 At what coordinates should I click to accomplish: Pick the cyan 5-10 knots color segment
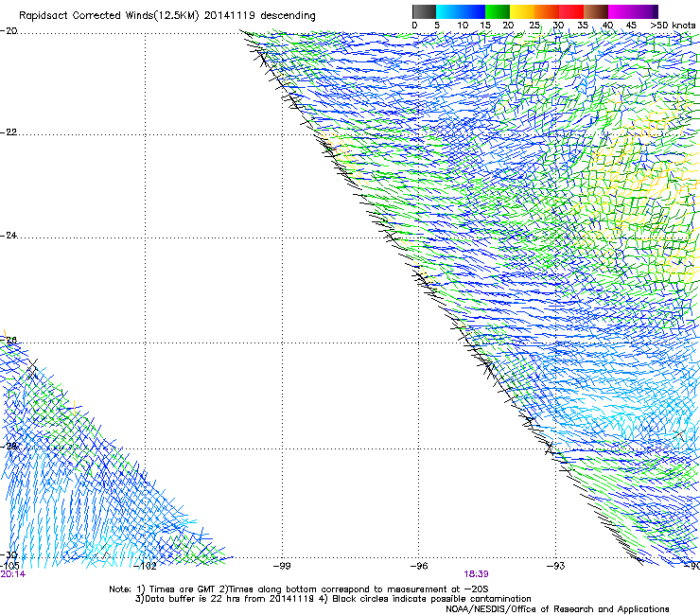pos(448,11)
